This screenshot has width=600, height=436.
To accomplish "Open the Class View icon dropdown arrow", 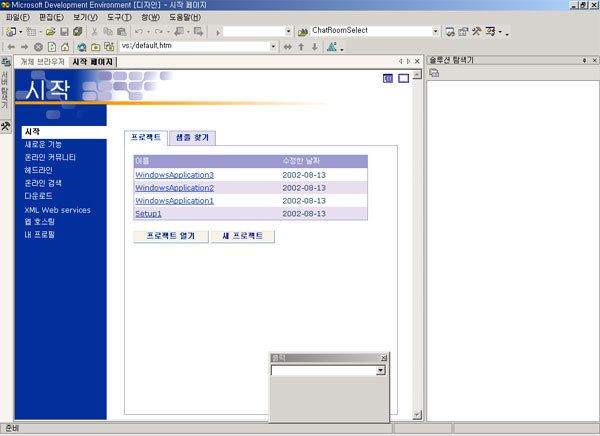I will [500, 32].
